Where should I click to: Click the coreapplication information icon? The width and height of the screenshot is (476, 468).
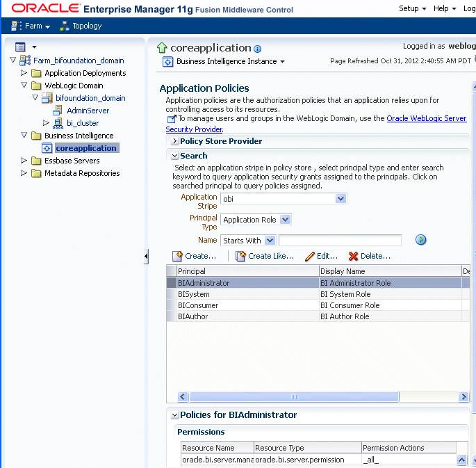(257, 49)
